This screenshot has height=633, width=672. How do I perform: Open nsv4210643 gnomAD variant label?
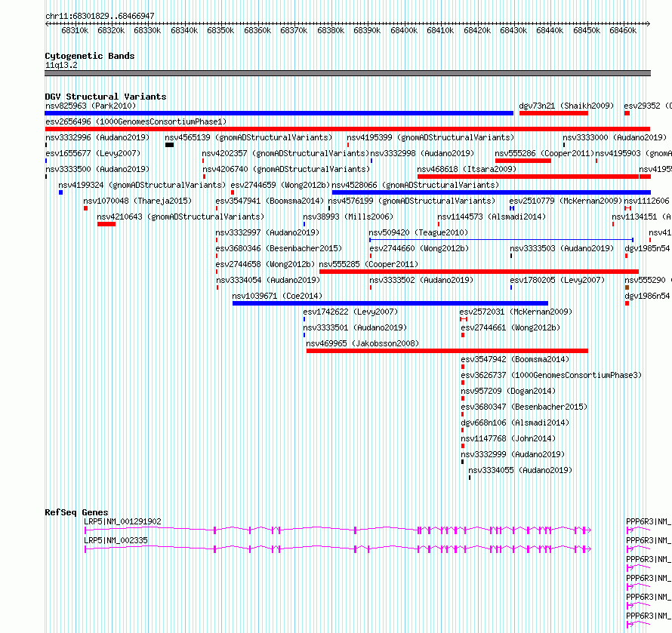180,217
